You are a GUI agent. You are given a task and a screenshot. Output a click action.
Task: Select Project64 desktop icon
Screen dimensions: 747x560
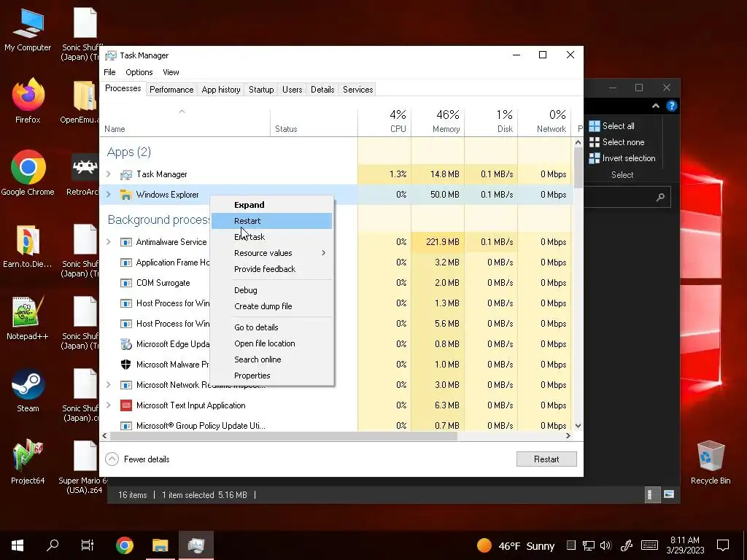tap(28, 462)
